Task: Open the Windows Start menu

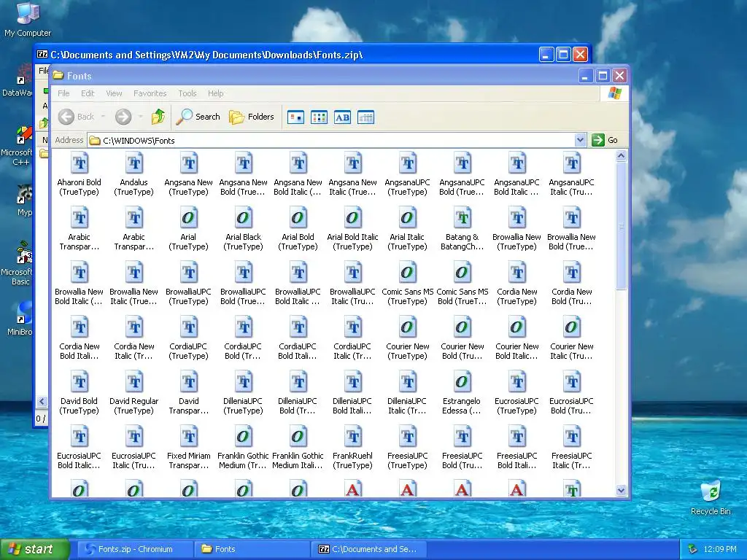Action: (35, 549)
